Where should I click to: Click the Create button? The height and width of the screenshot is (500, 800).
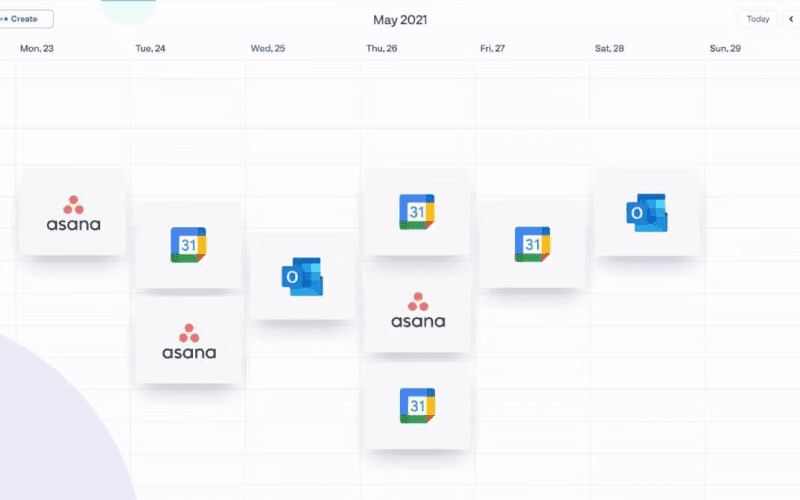tap(26, 19)
